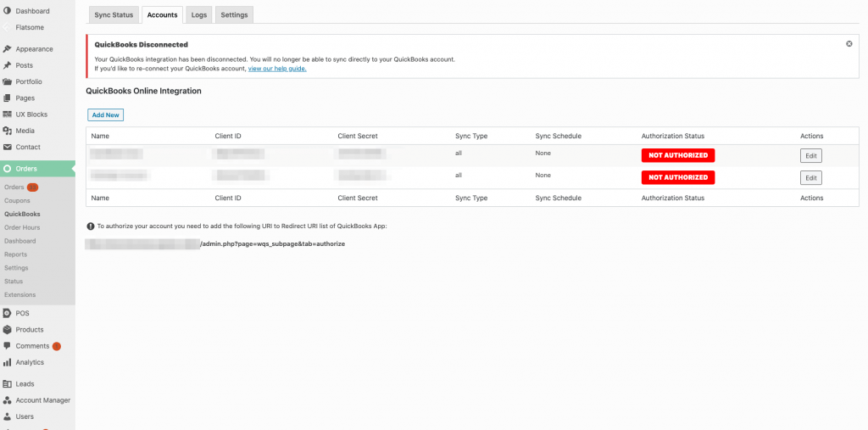
Task: Open the Coupons submenu item
Action: [x=17, y=201]
